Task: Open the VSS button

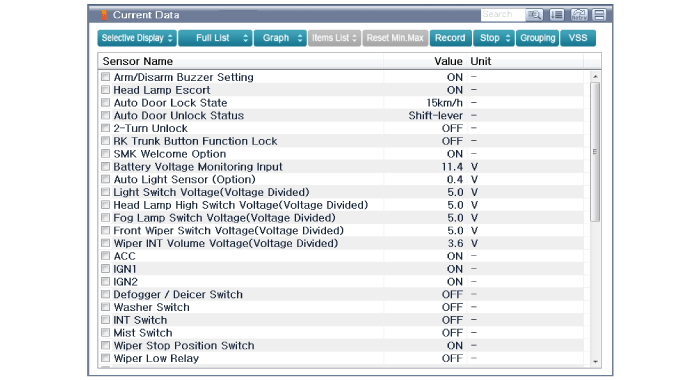Action: 578,38
